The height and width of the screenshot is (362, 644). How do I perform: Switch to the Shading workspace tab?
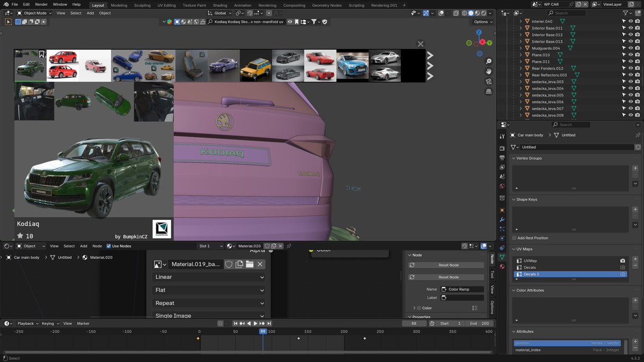pos(220,5)
